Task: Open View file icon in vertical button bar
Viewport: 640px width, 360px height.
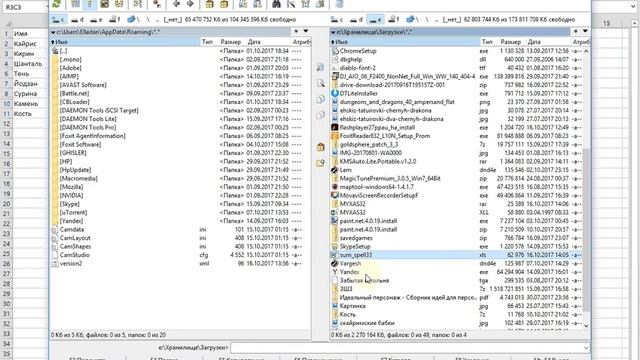Action: (x=320, y=67)
